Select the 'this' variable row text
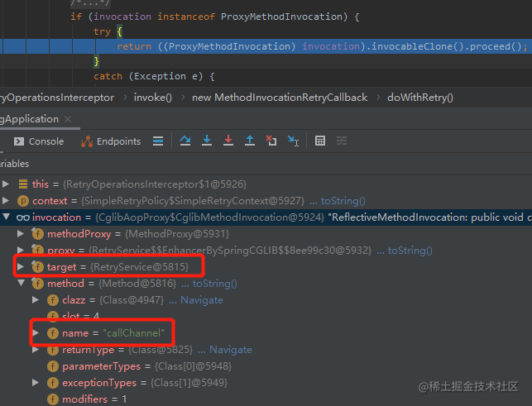Screen dimensions: 532x406 coord(139,184)
